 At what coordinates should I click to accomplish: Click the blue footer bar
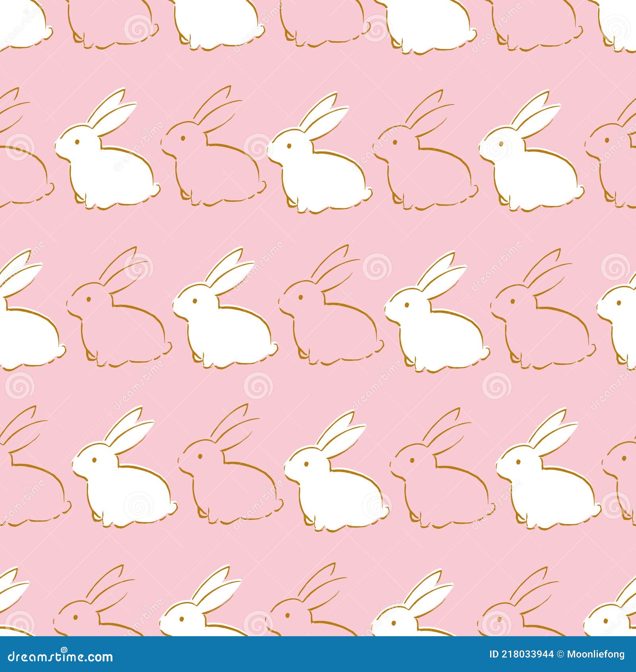[x=318, y=654]
